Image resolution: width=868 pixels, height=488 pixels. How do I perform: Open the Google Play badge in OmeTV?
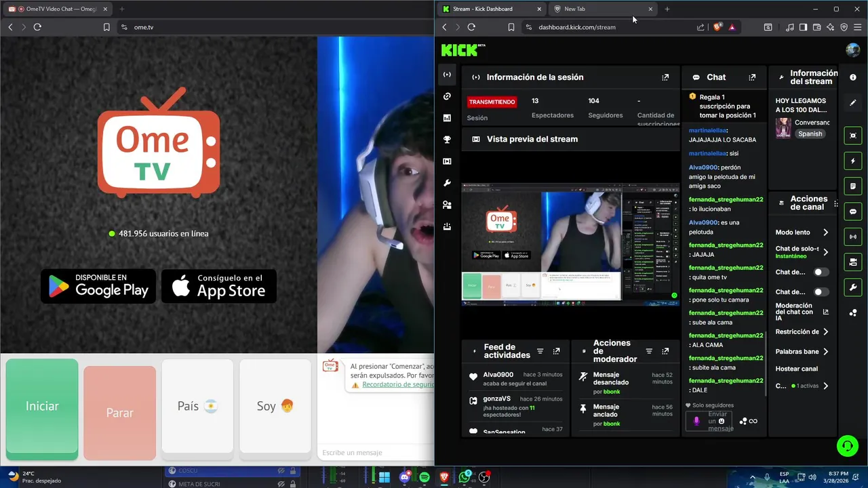tap(98, 286)
